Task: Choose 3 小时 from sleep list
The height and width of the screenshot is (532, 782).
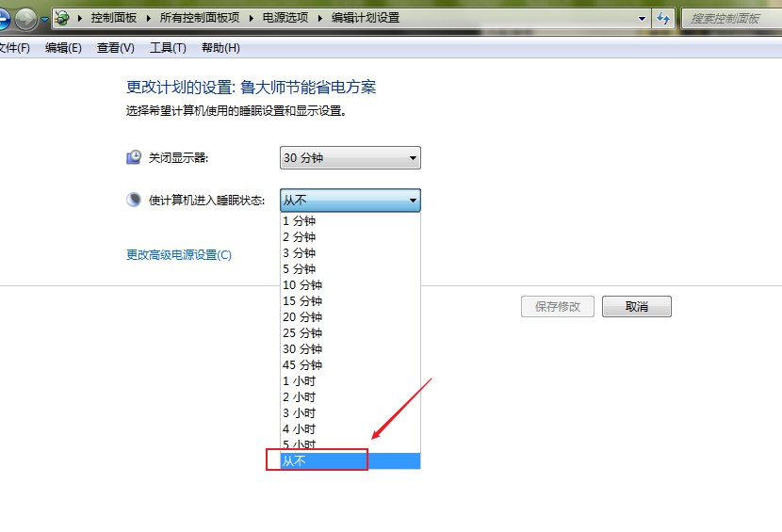Action: click(x=350, y=412)
